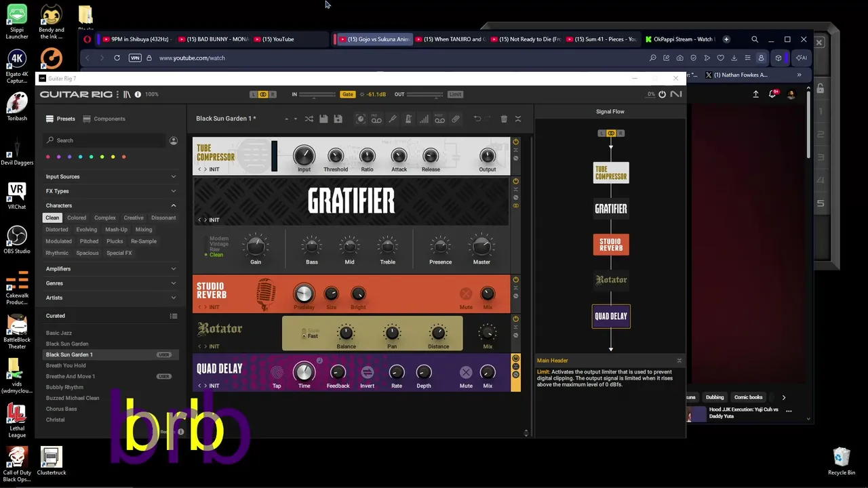
Task: Click the Save As floppy-plus icon
Action: (x=338, y=119)
